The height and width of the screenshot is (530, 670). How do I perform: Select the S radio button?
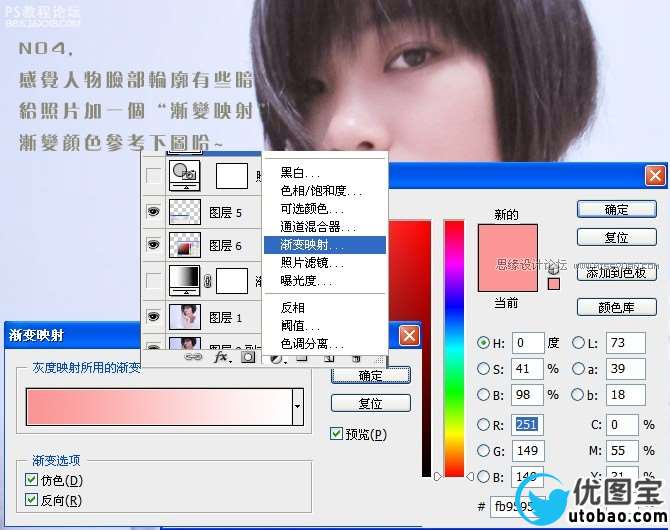pyautogui.click(x=483, y=368)
